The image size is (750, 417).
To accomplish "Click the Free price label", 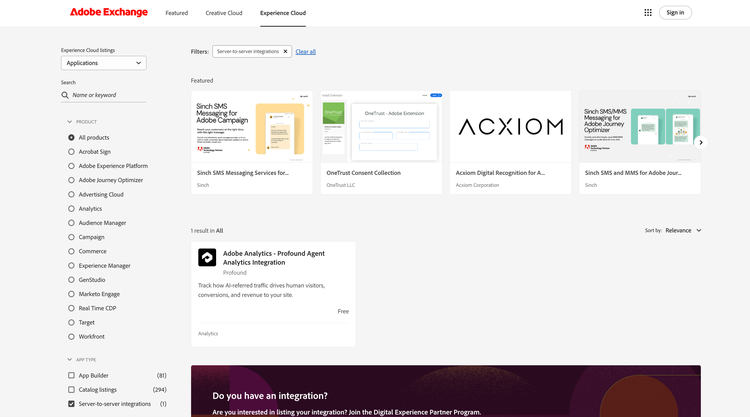I will click(x=343, y=311).
